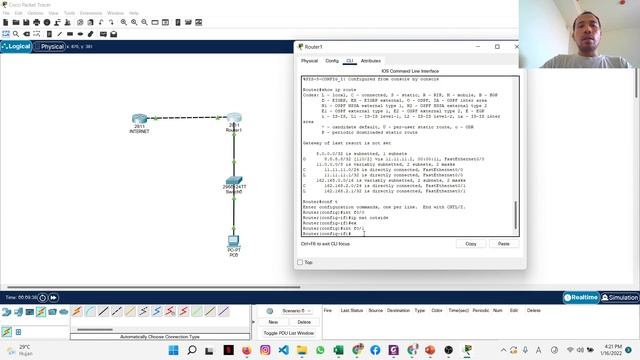Click the Zoom In magnifier icon
The width and height of the screenshot is (640, 360).
pyautogui.click(x=124, y=22)
